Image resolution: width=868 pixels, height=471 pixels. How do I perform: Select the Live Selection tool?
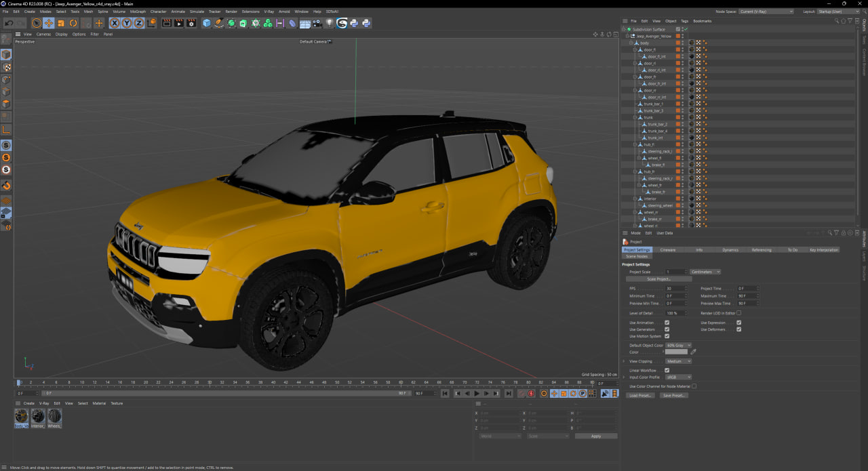tap(37, 23)
